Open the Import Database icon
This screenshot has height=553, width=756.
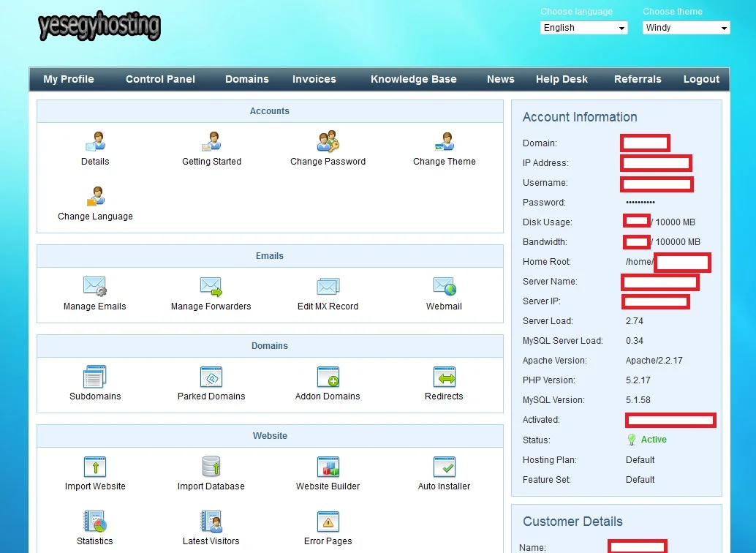211,467
